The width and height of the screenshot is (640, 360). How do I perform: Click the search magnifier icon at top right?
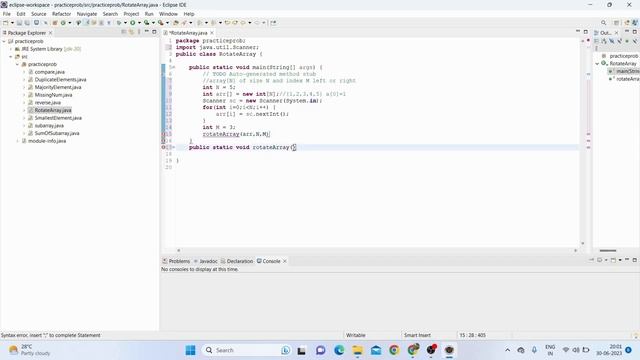[x=603, y=22]
